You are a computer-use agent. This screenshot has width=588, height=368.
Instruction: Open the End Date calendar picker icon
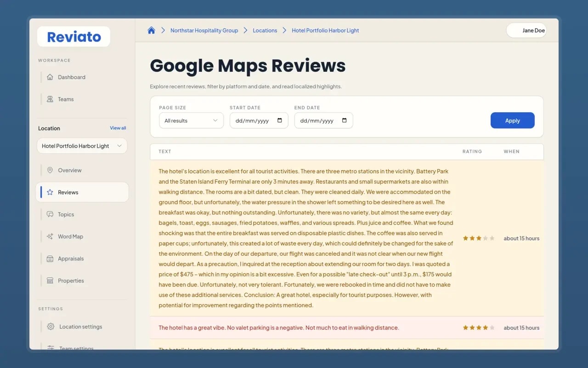click(x=345, y=121)
